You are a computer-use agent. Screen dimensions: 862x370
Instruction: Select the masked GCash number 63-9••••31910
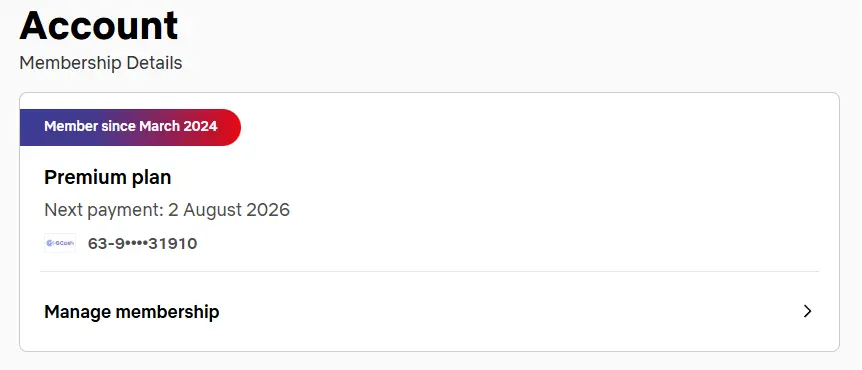pyautogui.click(x=142, y=244)
